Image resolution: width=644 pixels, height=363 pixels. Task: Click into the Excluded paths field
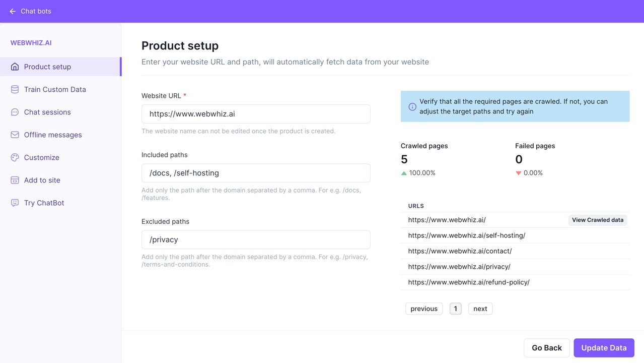coord(256,239)
